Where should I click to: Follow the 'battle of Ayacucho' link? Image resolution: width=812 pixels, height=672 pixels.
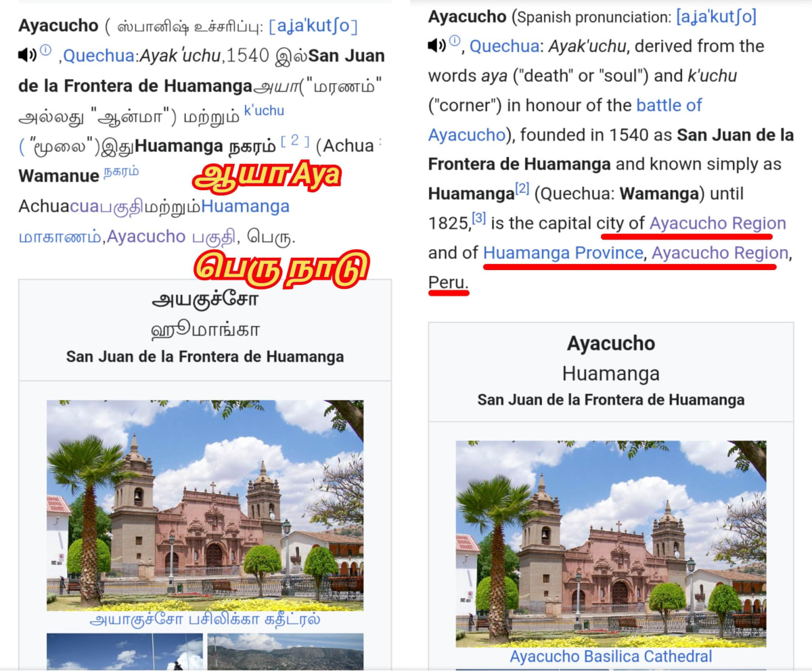click(565, 120)
